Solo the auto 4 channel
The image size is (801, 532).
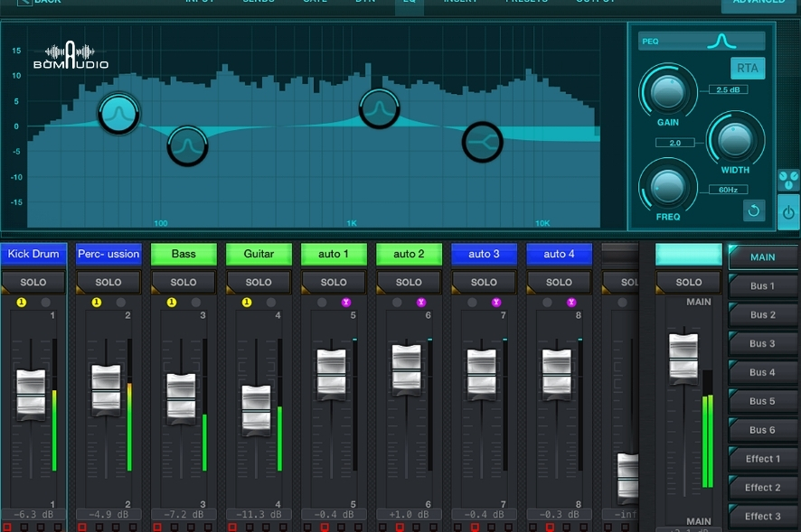click(559, 283)
